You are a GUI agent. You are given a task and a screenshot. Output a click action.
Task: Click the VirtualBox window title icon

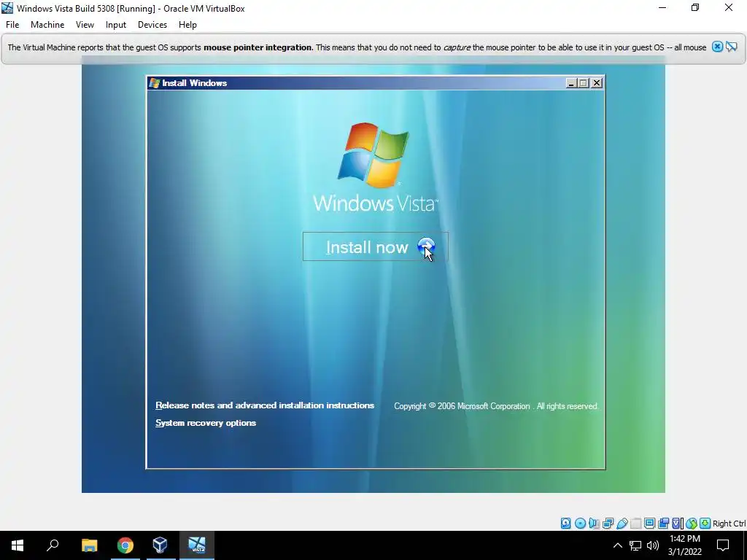[x=7, y=8]
